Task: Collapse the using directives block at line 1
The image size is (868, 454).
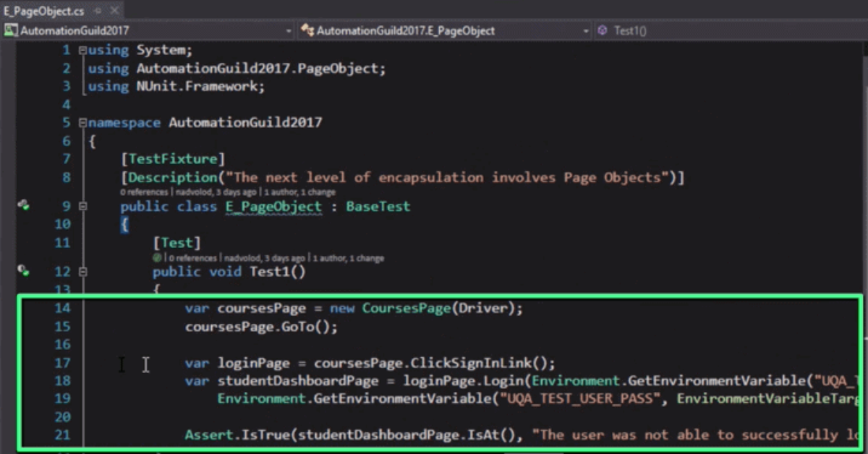Action: [x=82, y=51]
